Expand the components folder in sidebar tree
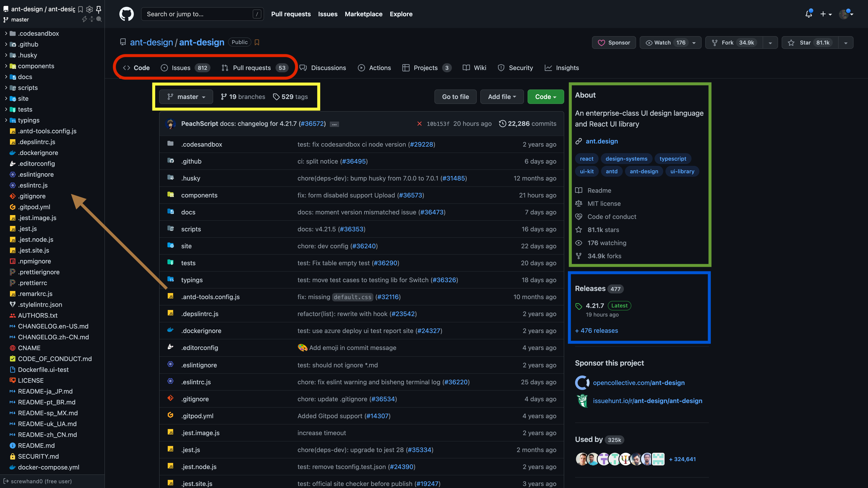This screenshot has width=868, height=488. point(6,66)
